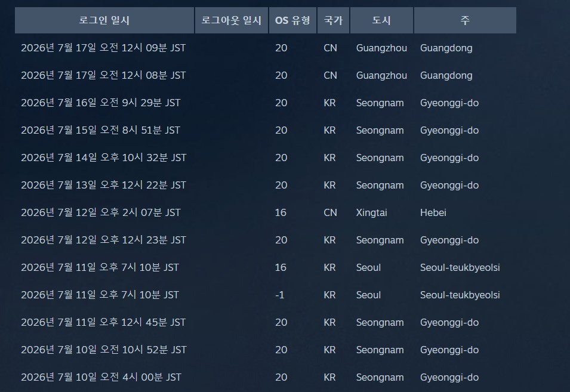Click Seongnam in the 7월 10일 4시 00분 row
Image resolution: width=570 pixels, height=392 pixels.
pyautogui.click(x=380, y=378)
